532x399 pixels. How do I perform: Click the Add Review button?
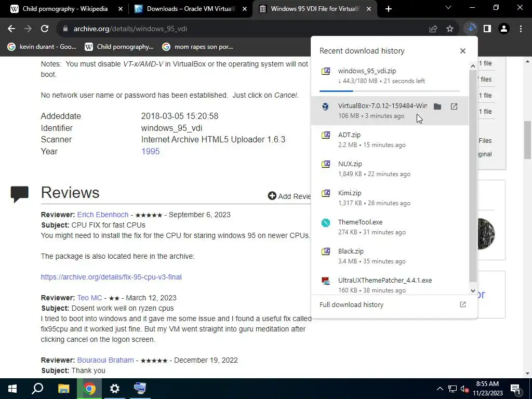pos(289,196)
